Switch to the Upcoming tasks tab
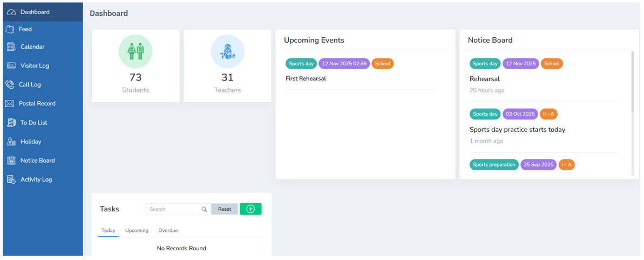644x260 pixels. click(x=137, y=230)
